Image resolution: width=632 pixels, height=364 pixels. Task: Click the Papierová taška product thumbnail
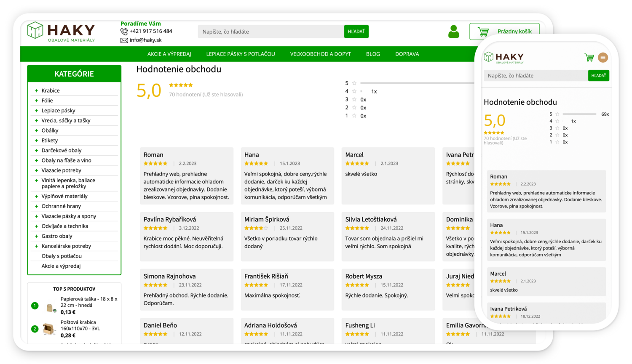coord(51,308)
